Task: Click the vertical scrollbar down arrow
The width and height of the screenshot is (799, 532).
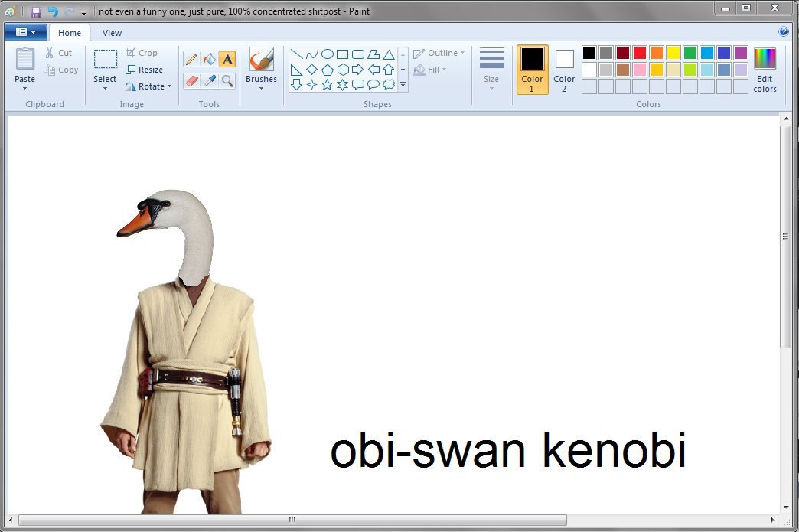Action: (785, 507)
